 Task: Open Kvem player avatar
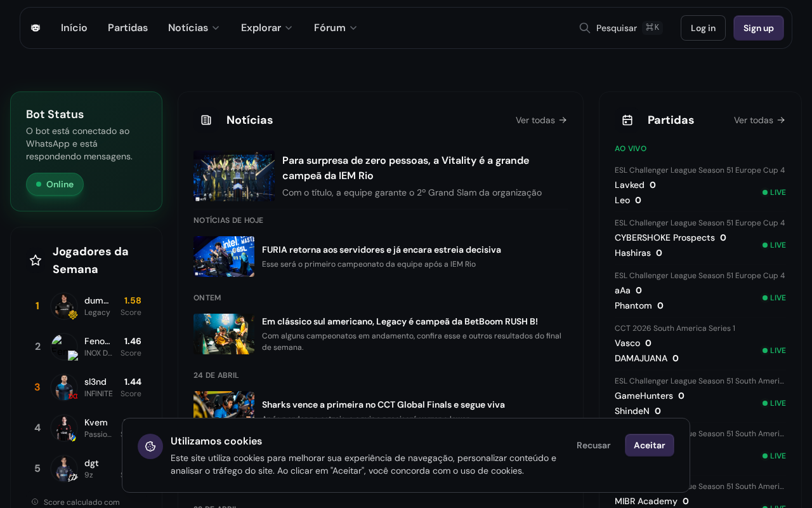click(64, 428)
